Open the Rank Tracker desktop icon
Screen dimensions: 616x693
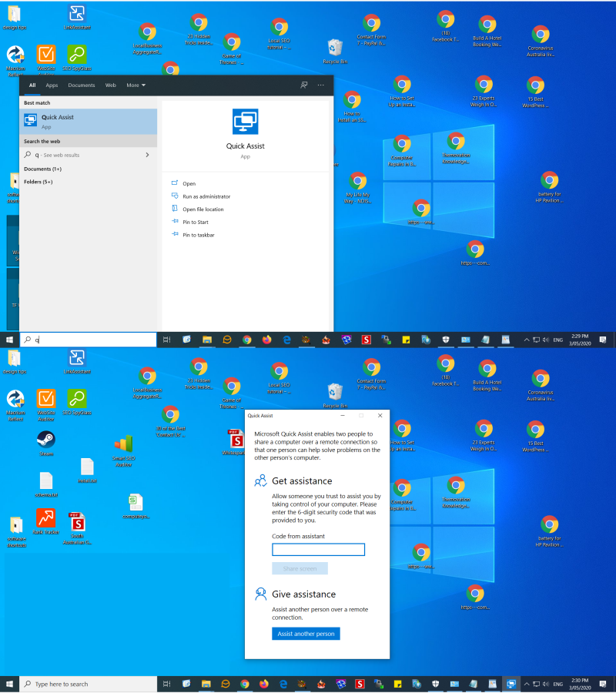point(45,521)
